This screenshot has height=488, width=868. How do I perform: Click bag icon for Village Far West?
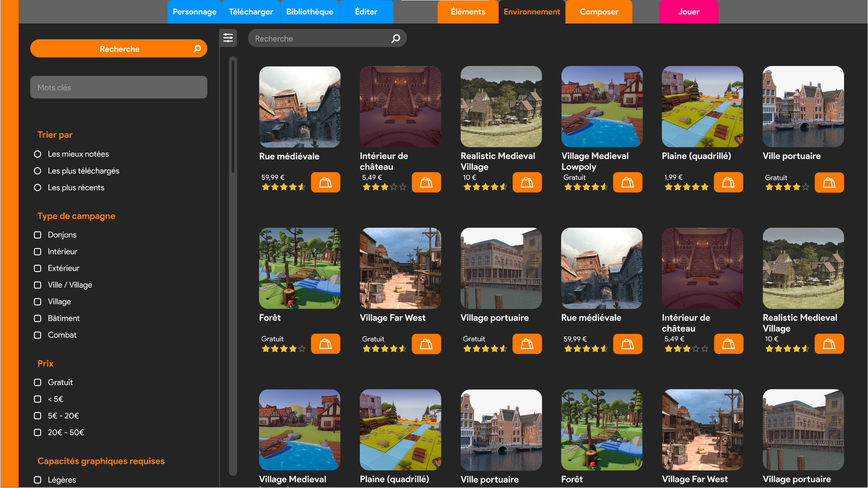click(x=426, y=344)
